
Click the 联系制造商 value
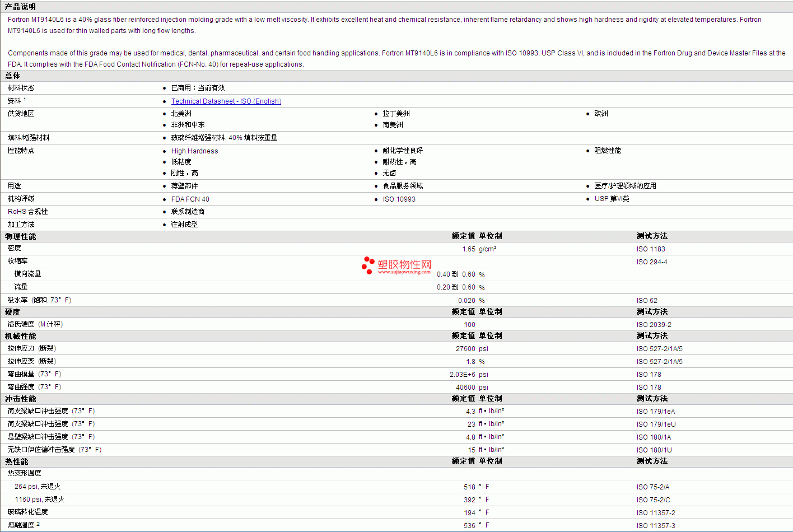point(188,212)
